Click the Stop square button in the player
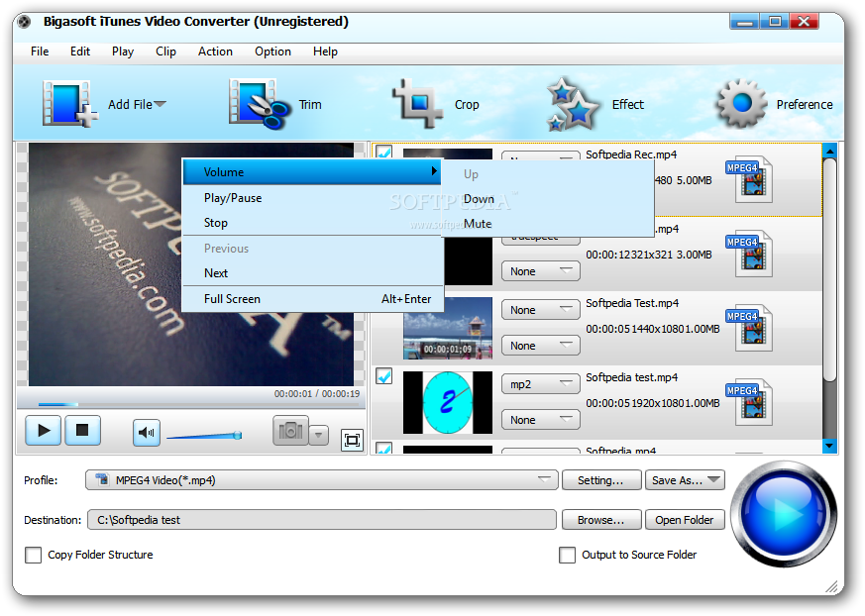 [83, 430]
